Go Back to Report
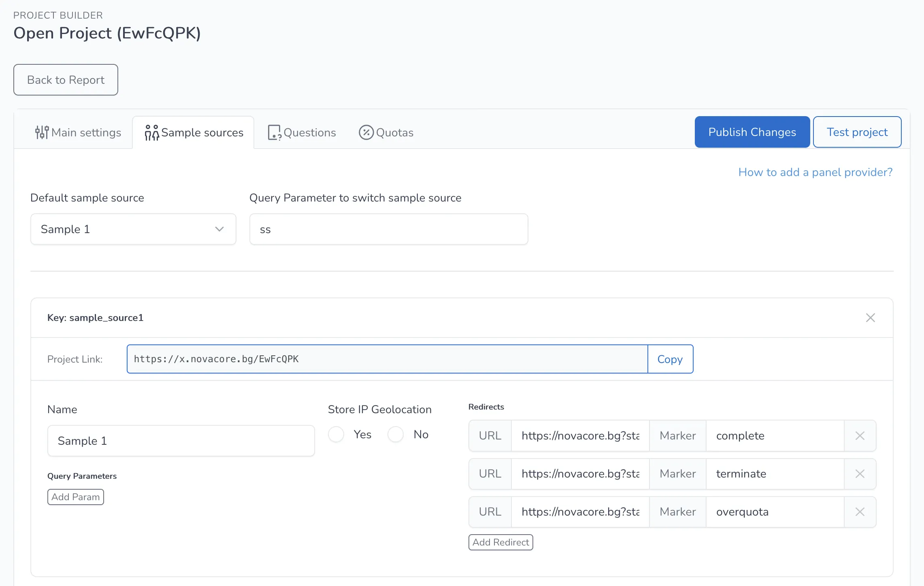The height and width of the screenshot is (586, 924). coord(66,80)
